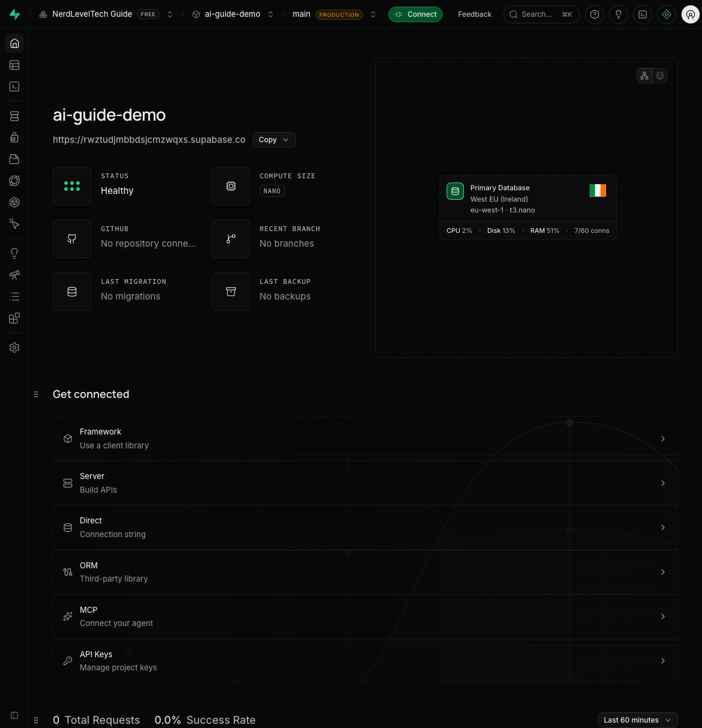Open the main branch switcher chevrons
Image resolution: width=702 pixels, height=728 pixels.
[373, 14]
